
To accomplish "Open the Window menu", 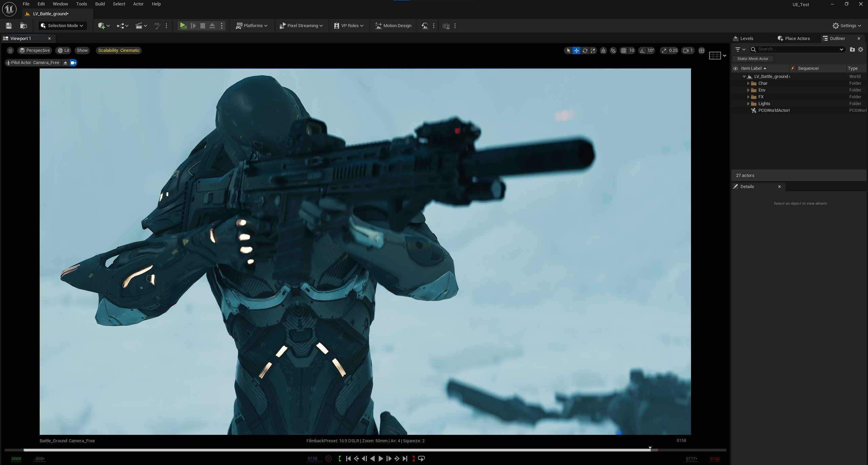I will coord(60,4).
